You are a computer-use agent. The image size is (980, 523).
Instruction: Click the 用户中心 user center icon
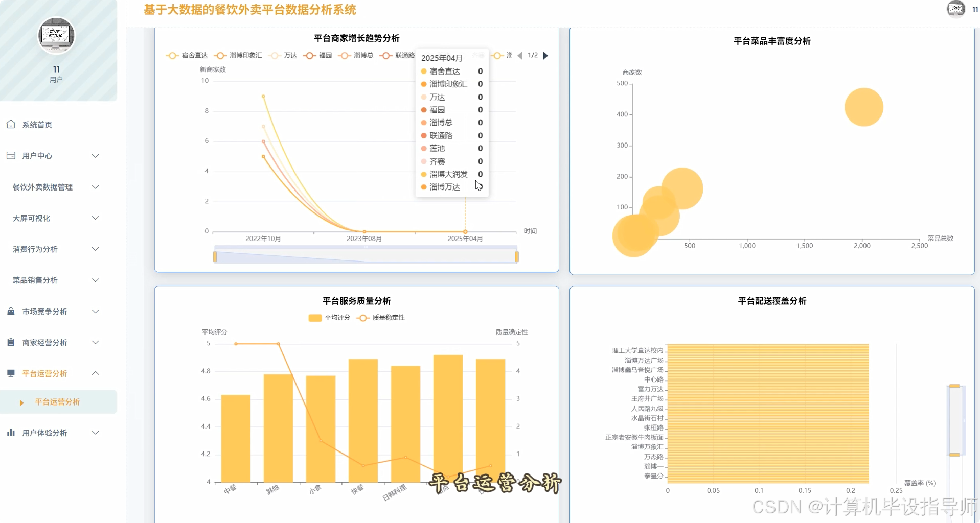click(10, 155)
